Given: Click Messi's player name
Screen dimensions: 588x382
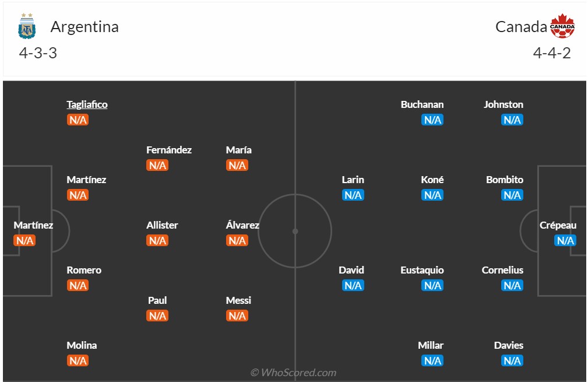Looking at the screenshot, I should [238, 301].
